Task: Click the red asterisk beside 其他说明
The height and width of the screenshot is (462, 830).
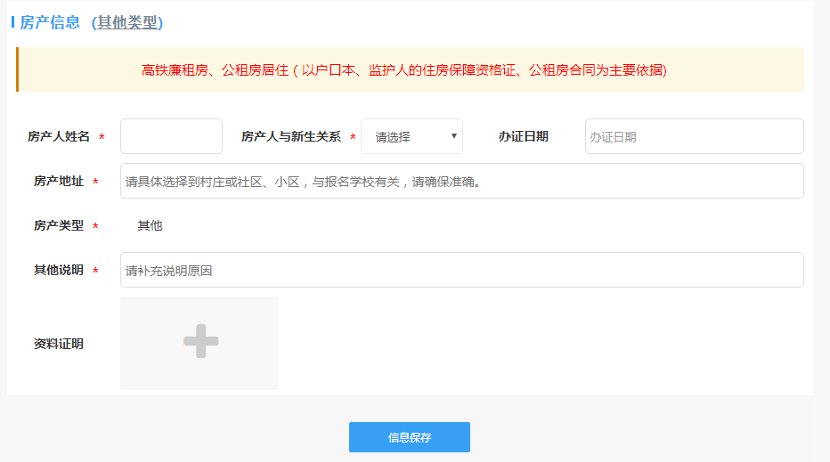Action: click(x=96, y=271)
